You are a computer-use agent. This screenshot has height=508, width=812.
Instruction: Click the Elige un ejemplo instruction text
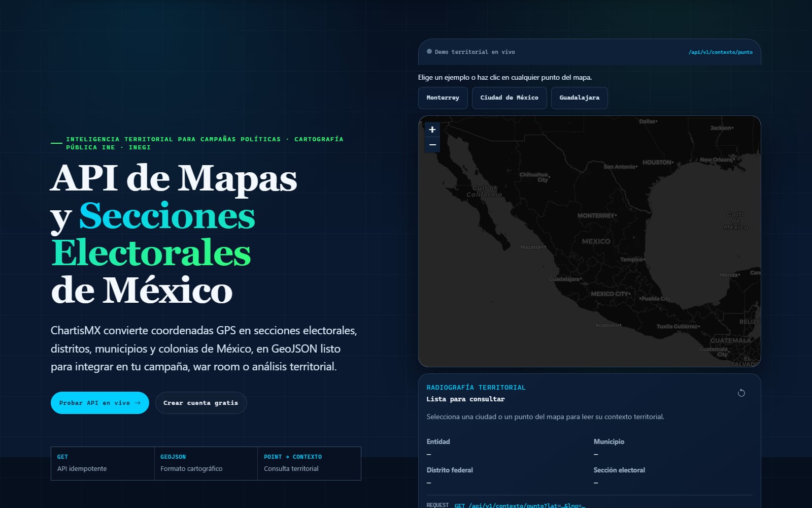[505, 77]
